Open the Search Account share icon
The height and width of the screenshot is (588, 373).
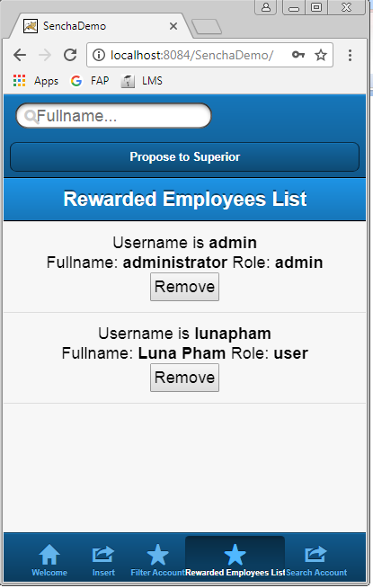[315, 554]
